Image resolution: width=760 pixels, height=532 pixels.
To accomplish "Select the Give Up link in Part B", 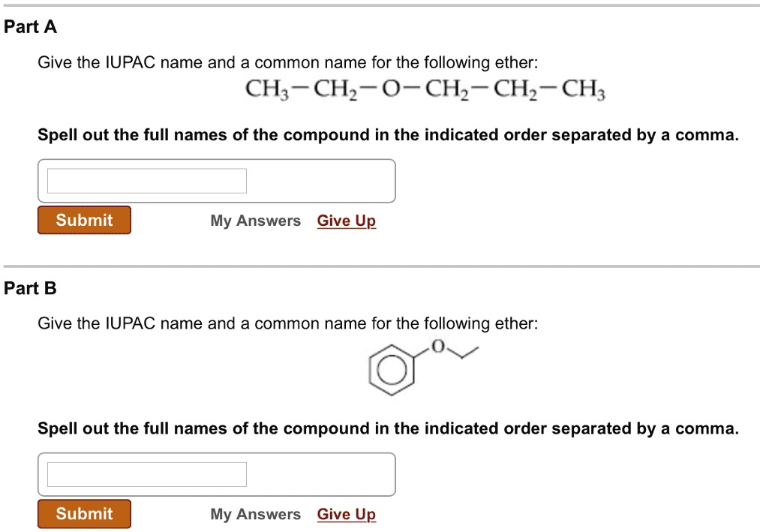I will (x=347, y=514).
